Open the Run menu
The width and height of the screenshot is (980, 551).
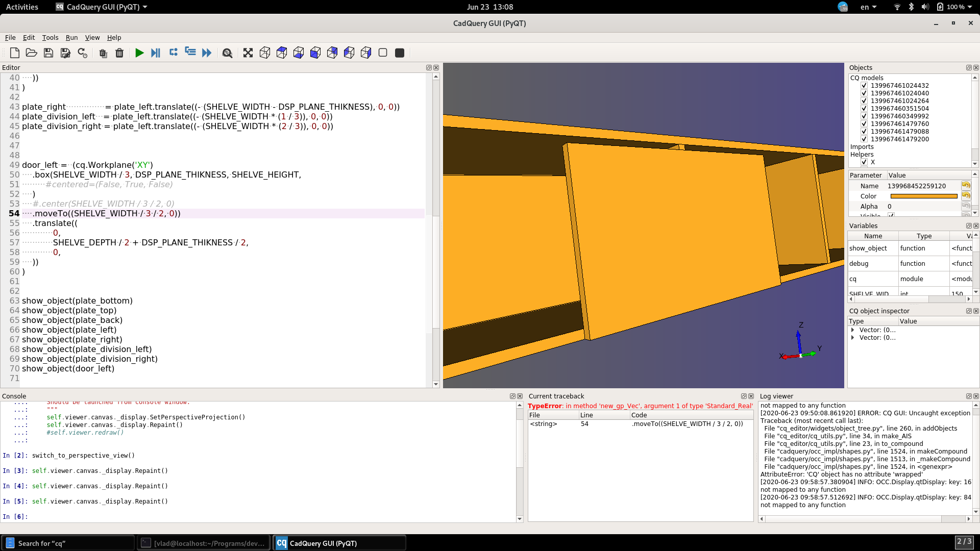click(71, 37)
